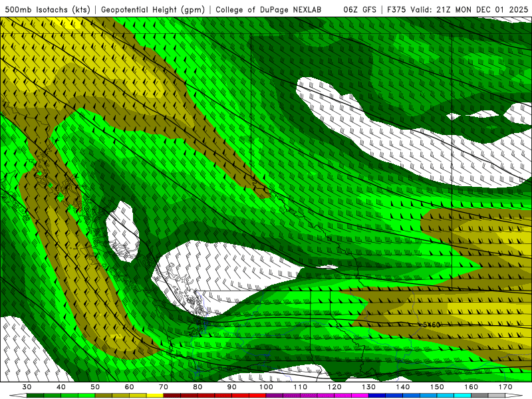Click the olive 50-55 kt color bar swatch
The image size is (532, 399).
104,396
